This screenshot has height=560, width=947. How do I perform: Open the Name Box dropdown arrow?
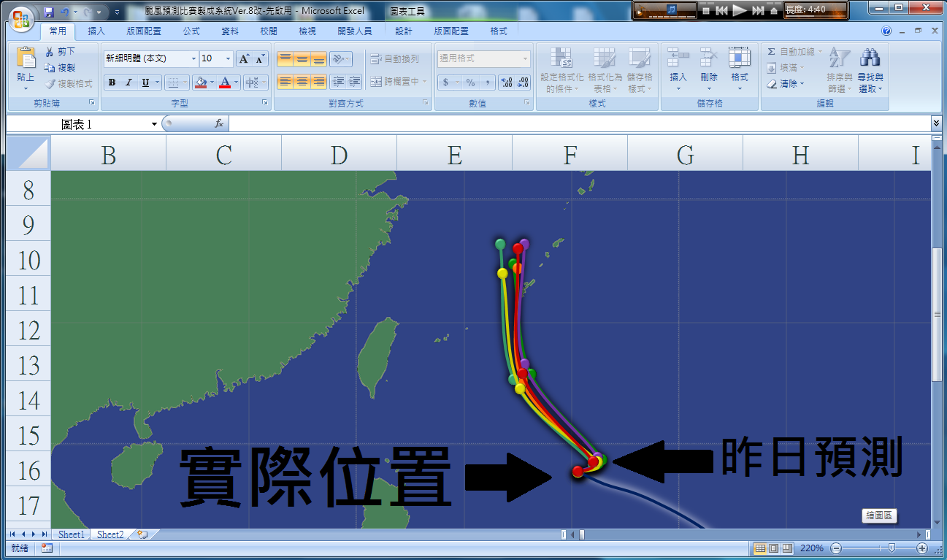coord(154,124)
